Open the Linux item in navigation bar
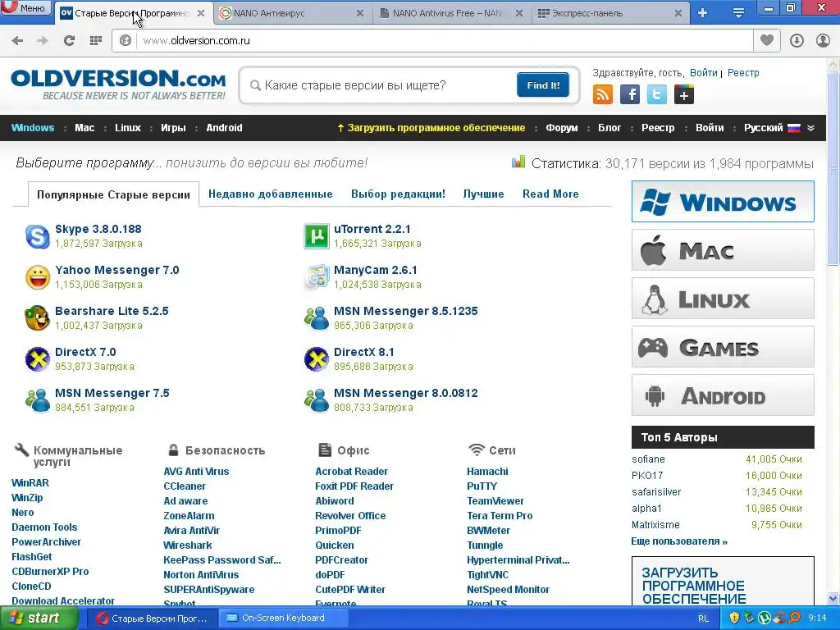 pos(127,128)
